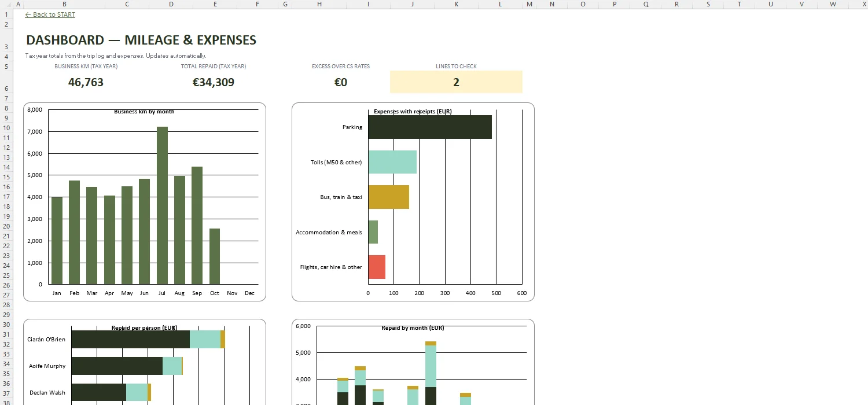Click the Apr bar in km chart
Image resolution: width=868 pixels, height=405 pixels.
pos(109,240)
